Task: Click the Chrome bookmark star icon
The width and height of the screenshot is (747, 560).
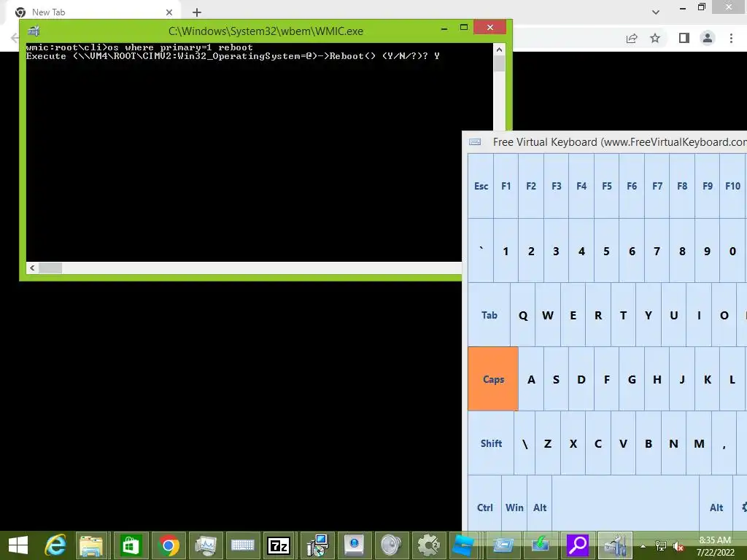Action: (x=655, y=38)
